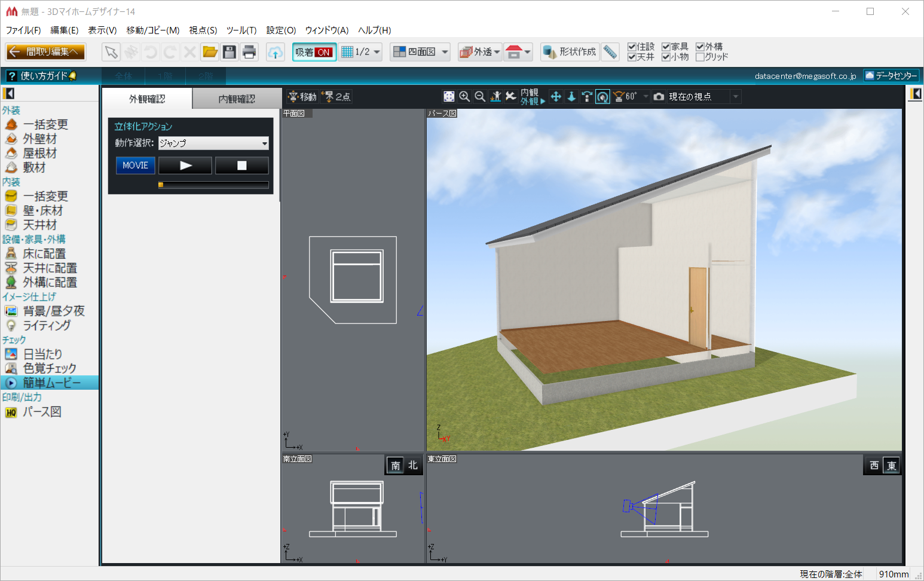Enable the グリッド checkbox

point(700,57)
